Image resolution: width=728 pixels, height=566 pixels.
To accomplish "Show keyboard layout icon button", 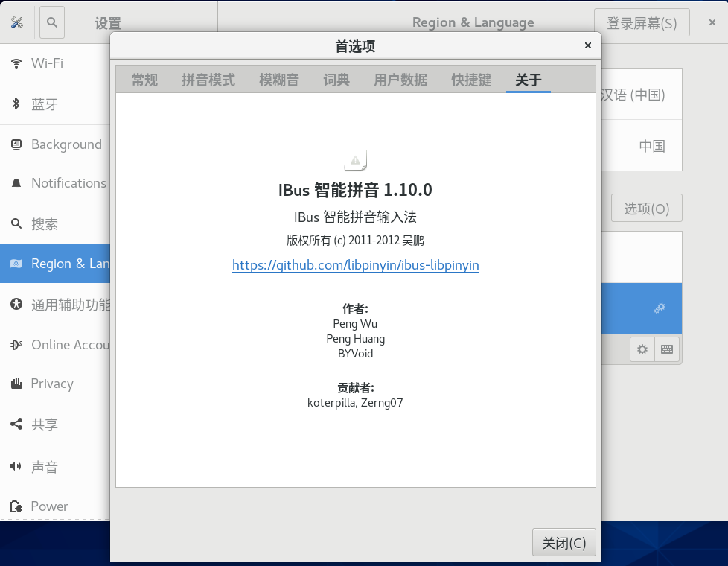I will pyautogui.click(x=667, y=349).
